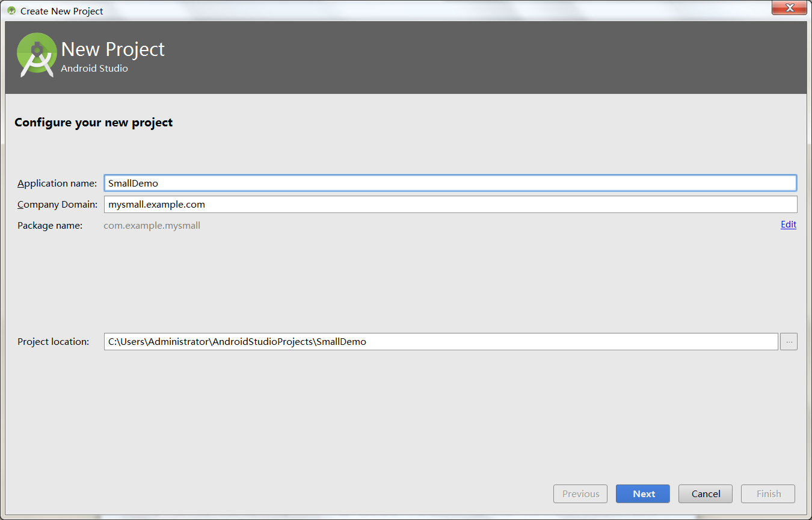Click the Company Domain label
Viewport: 812px width, 520px height.
tap(57, 205)
